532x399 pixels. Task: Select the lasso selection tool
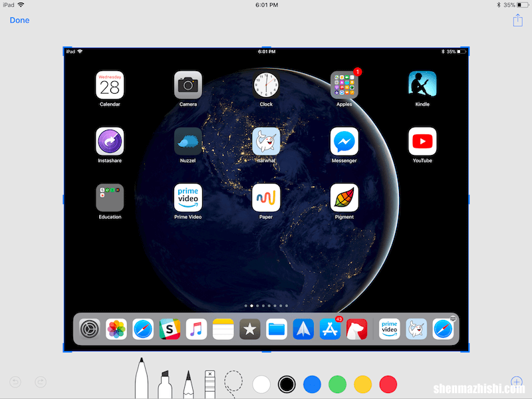click(x=233, y=384)
